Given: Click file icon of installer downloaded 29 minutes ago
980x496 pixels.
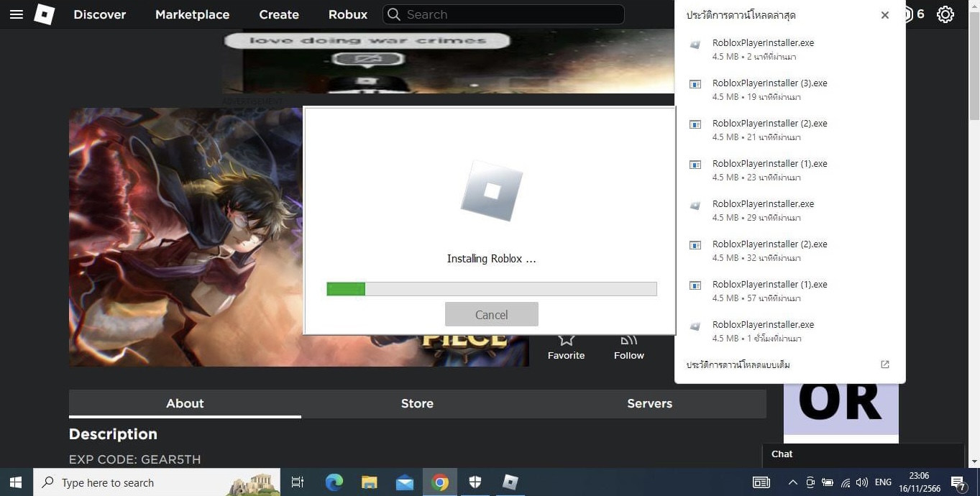Looking at the screenshot, I should pos(695,206).
